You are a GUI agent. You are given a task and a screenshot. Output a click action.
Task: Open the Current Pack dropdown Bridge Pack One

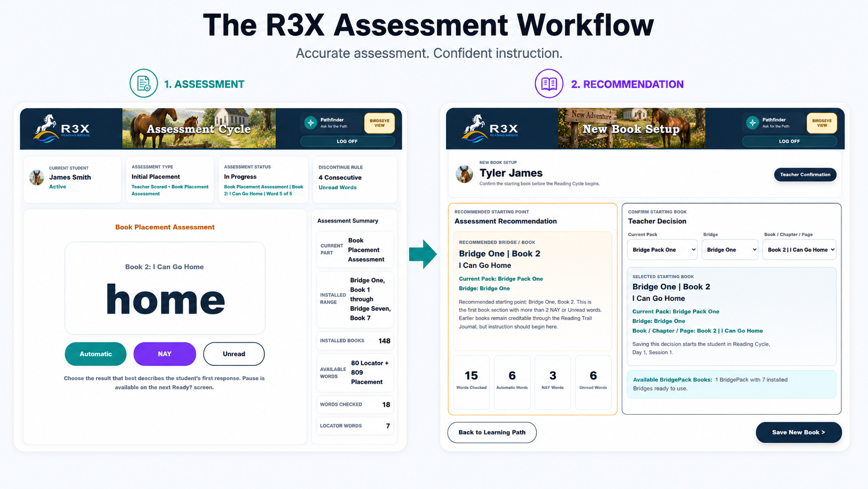(662, 249)
